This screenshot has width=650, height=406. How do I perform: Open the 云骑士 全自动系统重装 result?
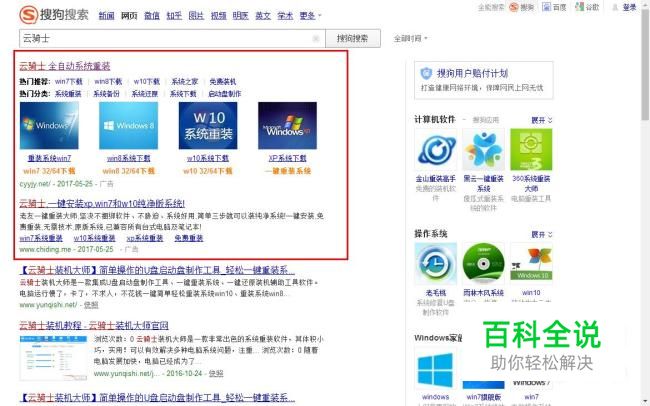[65, 66]
